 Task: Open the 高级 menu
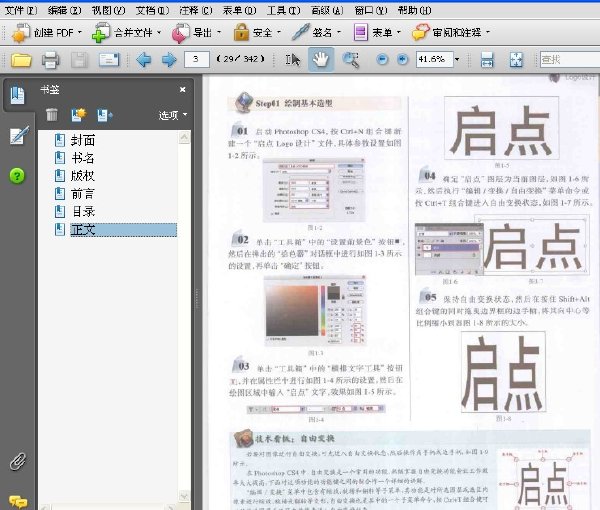tap(327, 10)
